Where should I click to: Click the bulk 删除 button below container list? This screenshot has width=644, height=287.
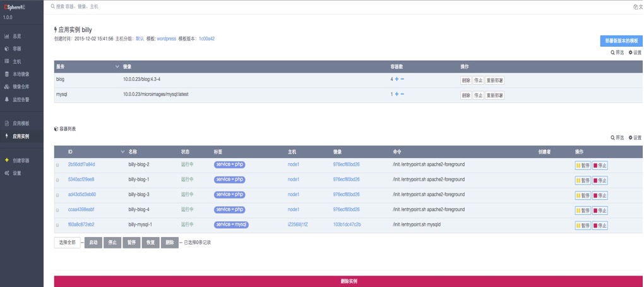170,243
